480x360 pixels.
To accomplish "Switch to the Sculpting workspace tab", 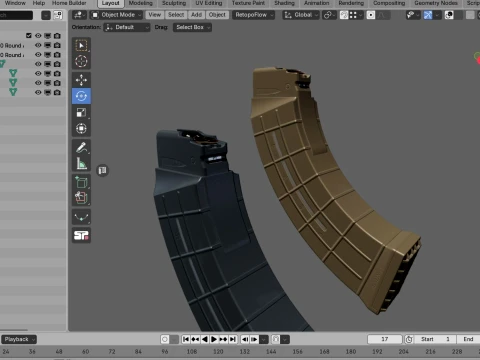I will [174, 3].
